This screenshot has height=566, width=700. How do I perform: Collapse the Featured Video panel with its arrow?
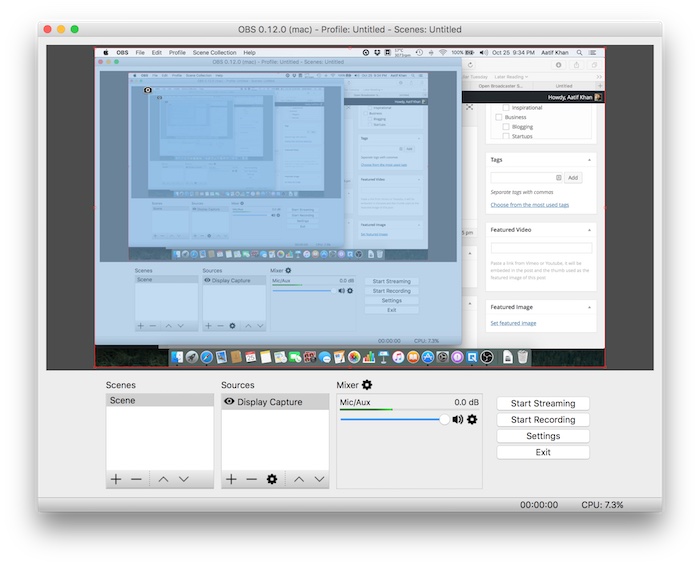(589, 230)
